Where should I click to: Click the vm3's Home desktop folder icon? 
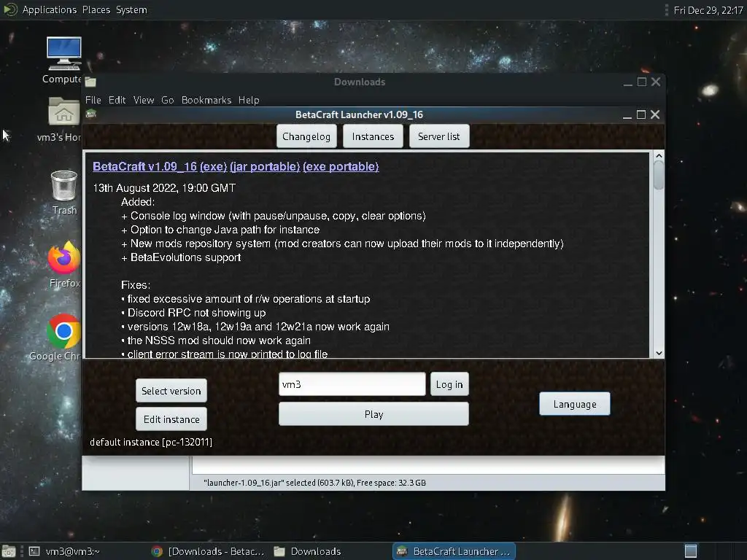pos(64,111)
